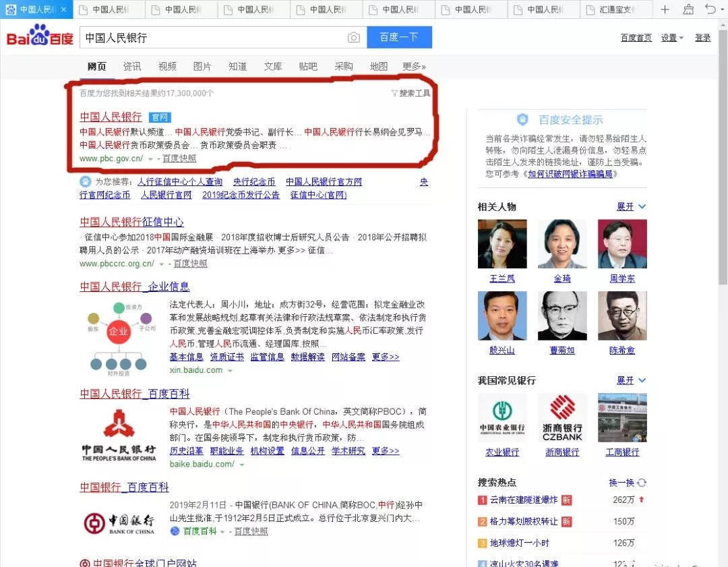Expand dropdown arrow beside 百度百科 source
The width and height of the screenshot is (728, 567).
coord(222,532)
